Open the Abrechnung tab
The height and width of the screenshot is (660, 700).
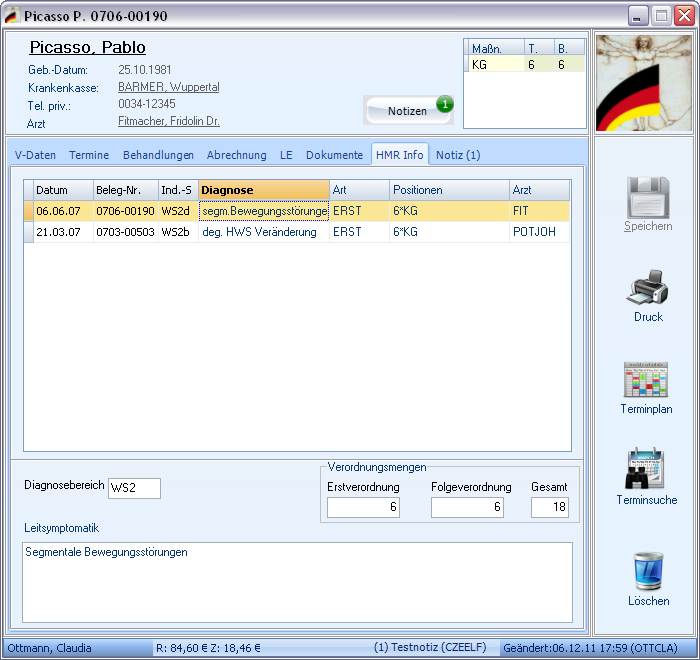click(237, 155)
